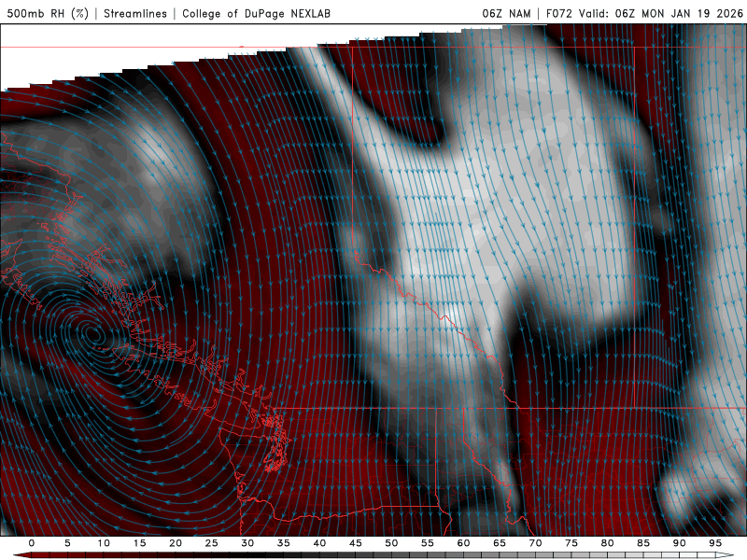747x560 pixels.
Task: Click the colorbar label '85'
Action: tap(643, 543)
